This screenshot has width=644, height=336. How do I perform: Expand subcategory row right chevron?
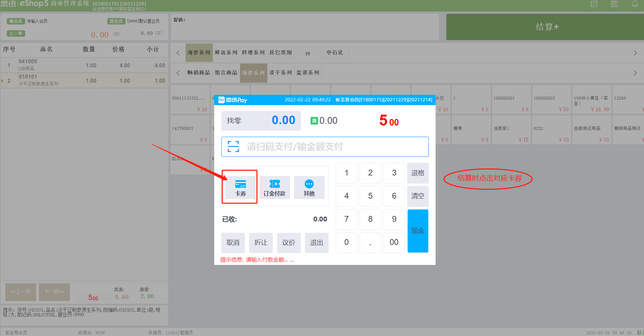pos(635,73)
